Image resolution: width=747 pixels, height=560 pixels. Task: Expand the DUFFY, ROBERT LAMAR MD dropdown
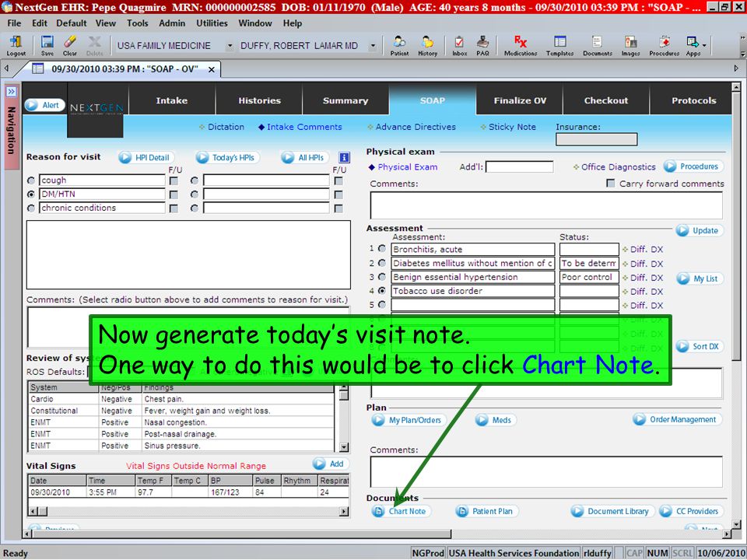click(373, 46)
